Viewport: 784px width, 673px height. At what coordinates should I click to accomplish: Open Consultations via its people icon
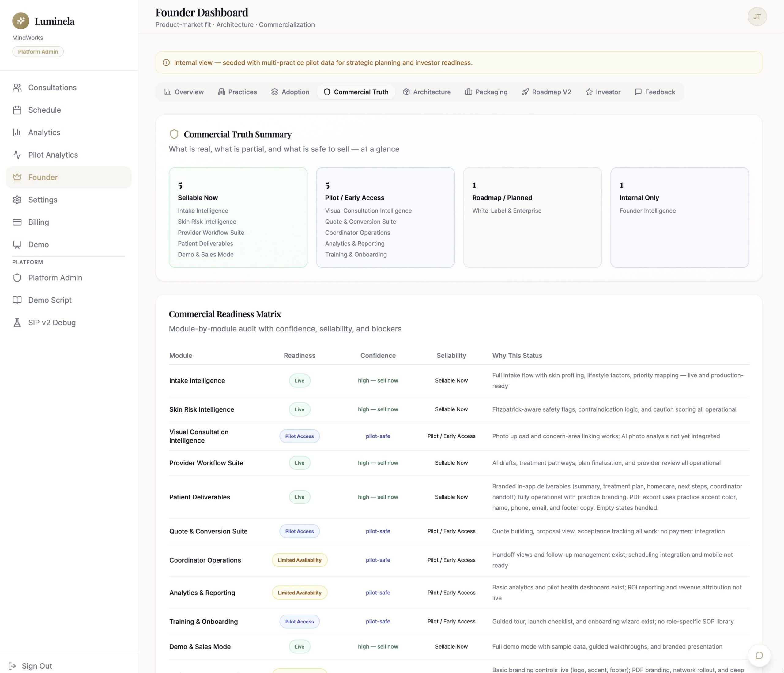point(17,88)
